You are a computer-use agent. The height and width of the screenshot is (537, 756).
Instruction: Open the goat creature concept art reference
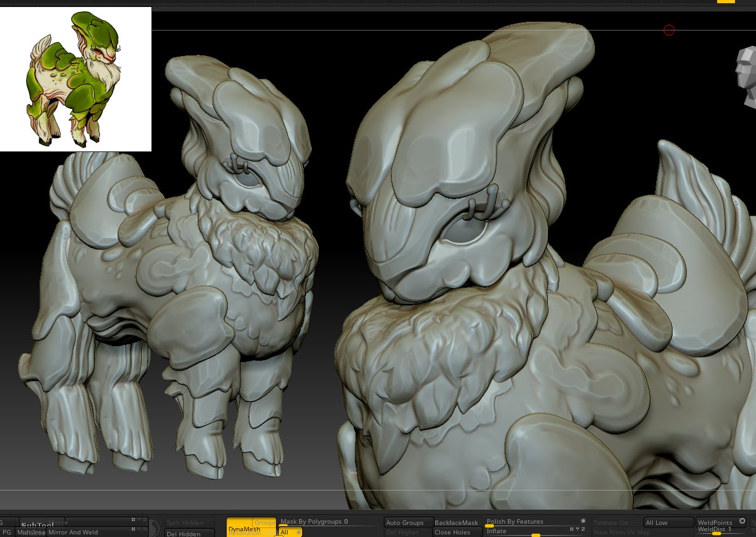pyautogui.click(x=76, y=79)
